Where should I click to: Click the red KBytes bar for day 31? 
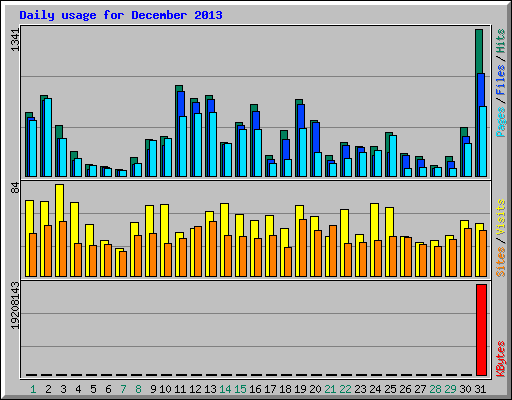(481, 330)
